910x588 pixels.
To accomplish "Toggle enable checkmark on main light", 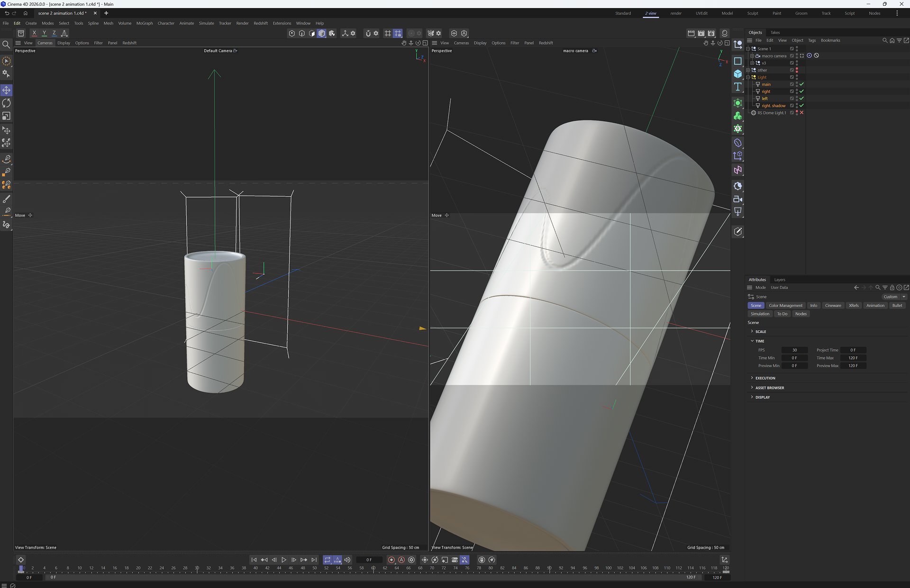I will 801,84.
